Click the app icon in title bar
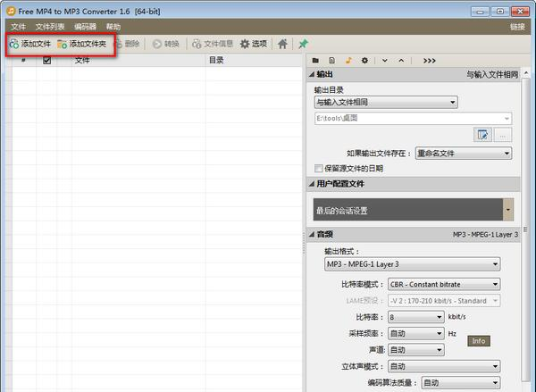The image size is (536, 392). tap(11, 11)
